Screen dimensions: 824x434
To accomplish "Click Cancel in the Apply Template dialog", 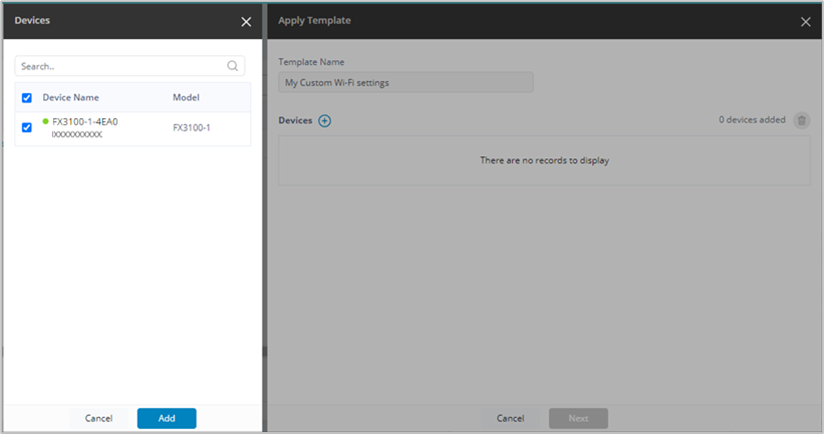I will point(510,418).
